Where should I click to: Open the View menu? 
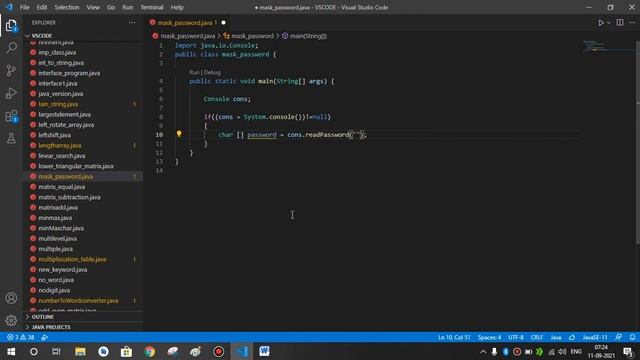coord(93,7)
